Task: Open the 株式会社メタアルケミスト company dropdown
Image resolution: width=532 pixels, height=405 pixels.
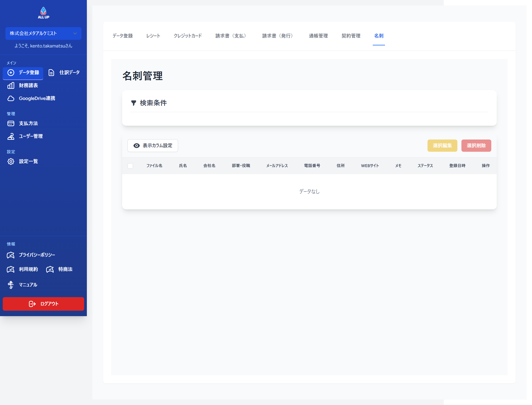Action: point(43,33)
